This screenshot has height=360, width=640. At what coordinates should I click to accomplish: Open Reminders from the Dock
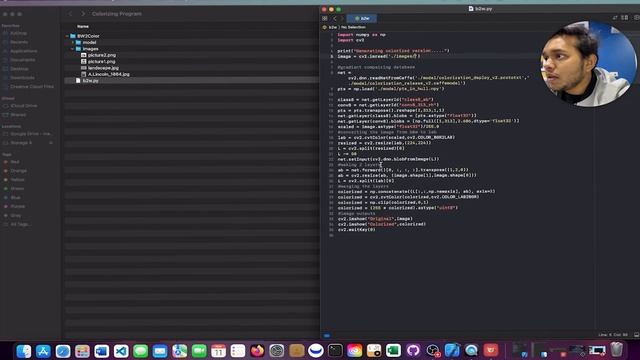[x=238, y=351]
